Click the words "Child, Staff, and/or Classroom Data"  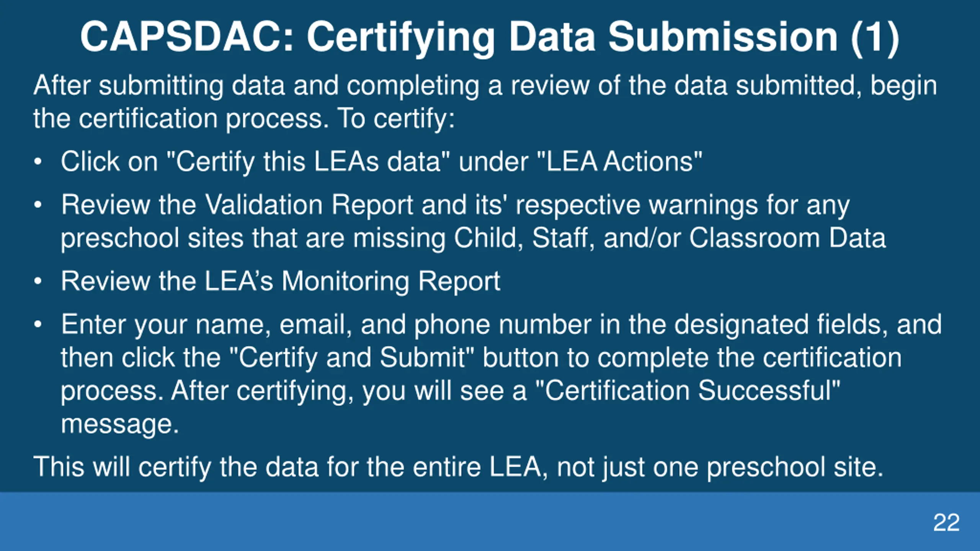tap(670, 238)
